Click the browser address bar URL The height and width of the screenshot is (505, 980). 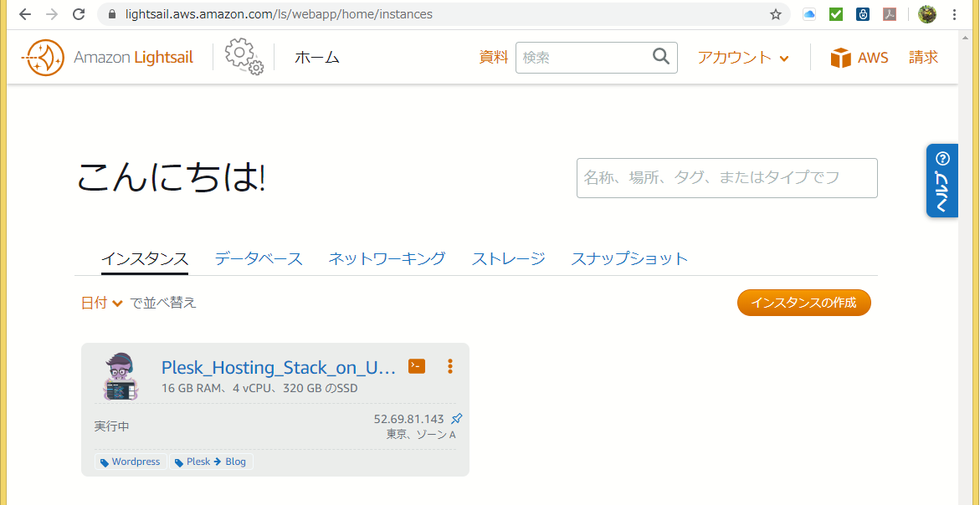(x=279, y=14)
